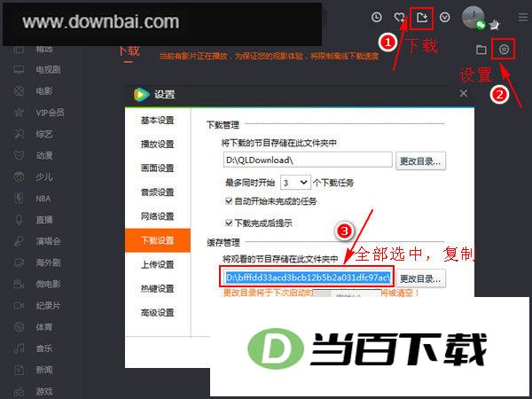The image size is (532, 399).
Task: Open 动漫 in the sidebar
Action: tap(44, 156)
